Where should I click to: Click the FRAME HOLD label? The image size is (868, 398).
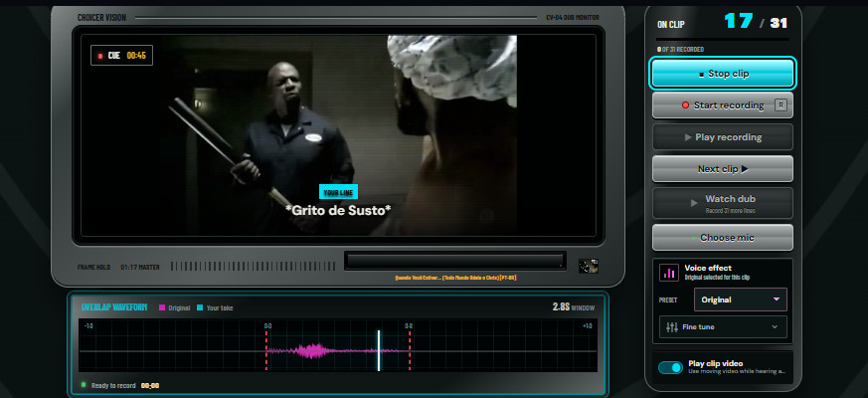coord(93,268)
